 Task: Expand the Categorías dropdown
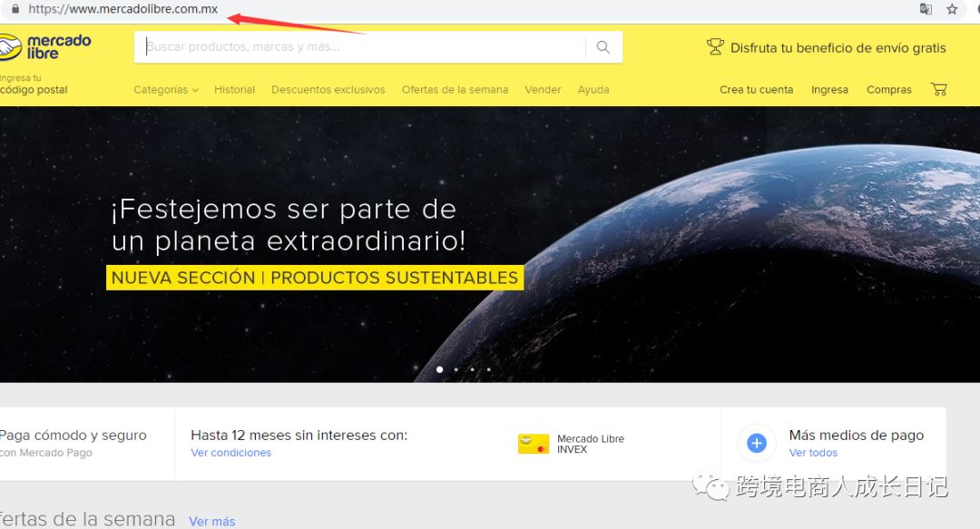tap(166, 90)
